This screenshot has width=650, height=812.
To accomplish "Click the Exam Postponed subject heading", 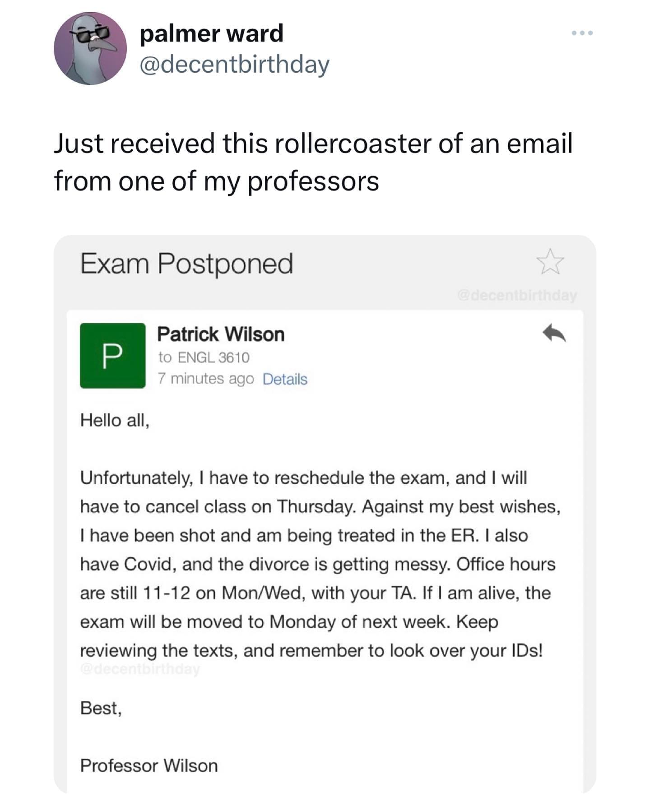I will coord(186,263).
